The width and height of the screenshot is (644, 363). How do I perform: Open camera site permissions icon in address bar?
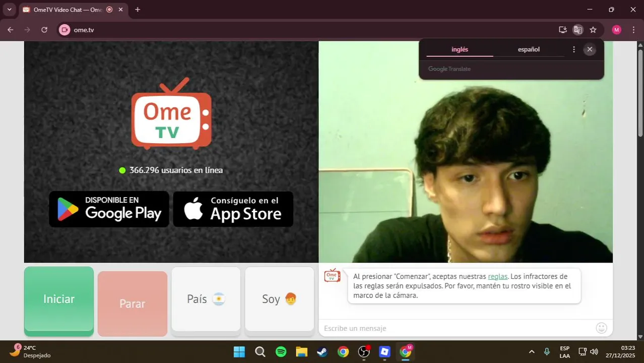click(x=65, y=30)
